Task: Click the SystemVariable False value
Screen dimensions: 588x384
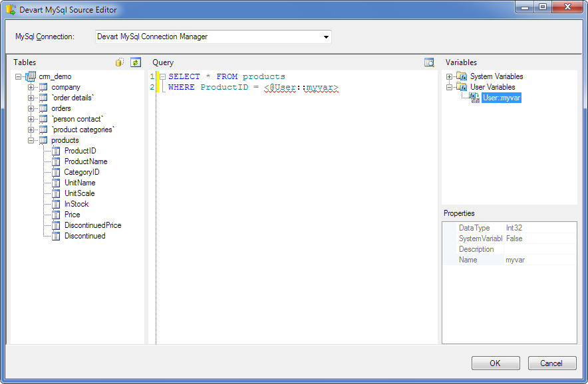Action: [514, 239]
